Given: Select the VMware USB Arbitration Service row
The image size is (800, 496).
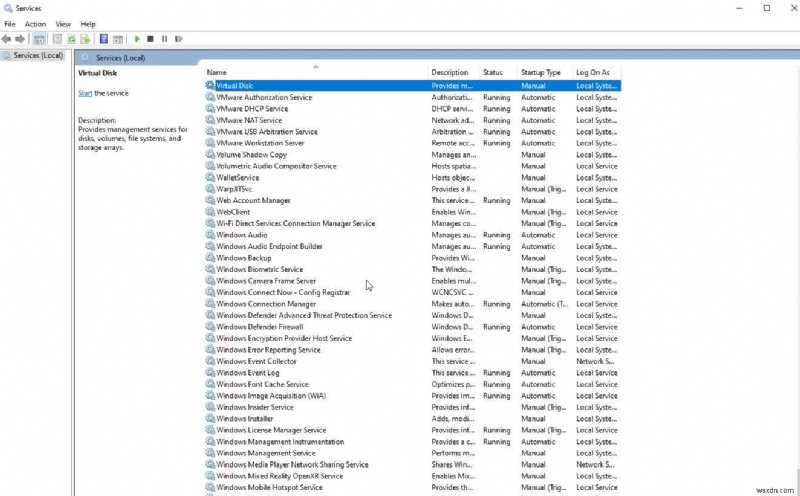Looking at the screenshot, I should pyautogui.click(x=413, y=132).
